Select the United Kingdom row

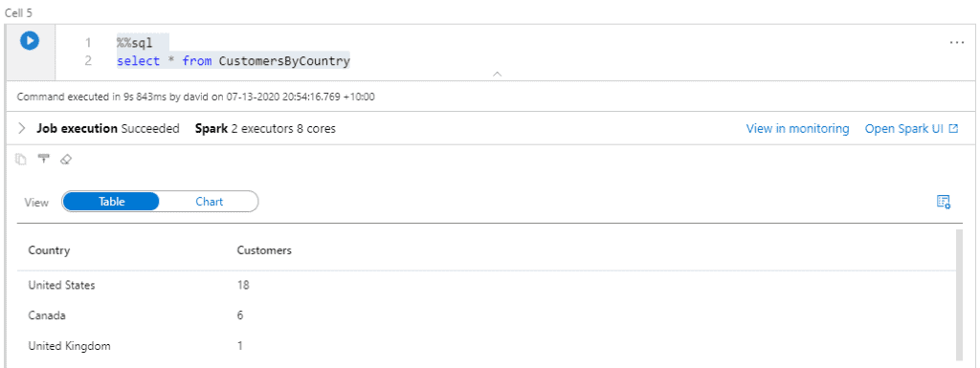486,346
